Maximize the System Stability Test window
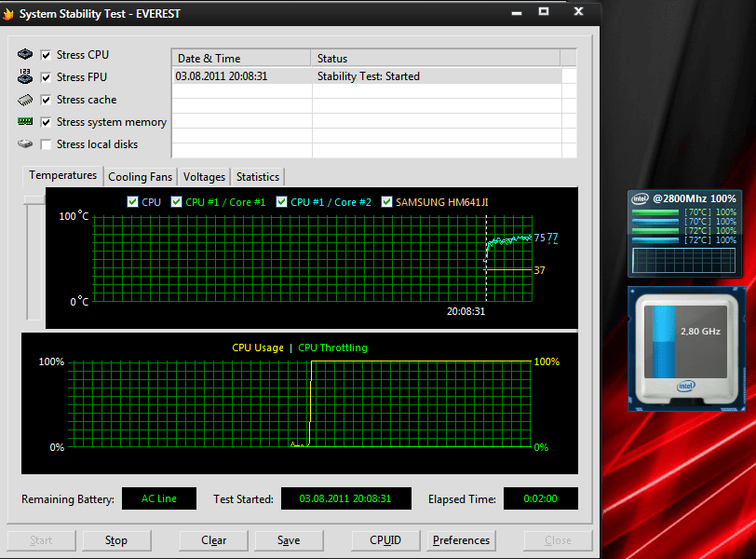 click(x=544, y=11)
